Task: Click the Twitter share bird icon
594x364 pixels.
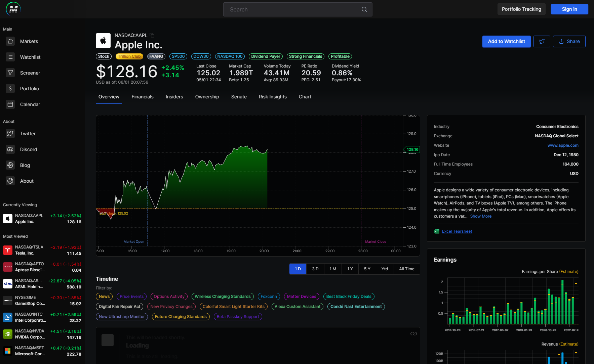Action: pyautogui.click(x=542, y=41)
